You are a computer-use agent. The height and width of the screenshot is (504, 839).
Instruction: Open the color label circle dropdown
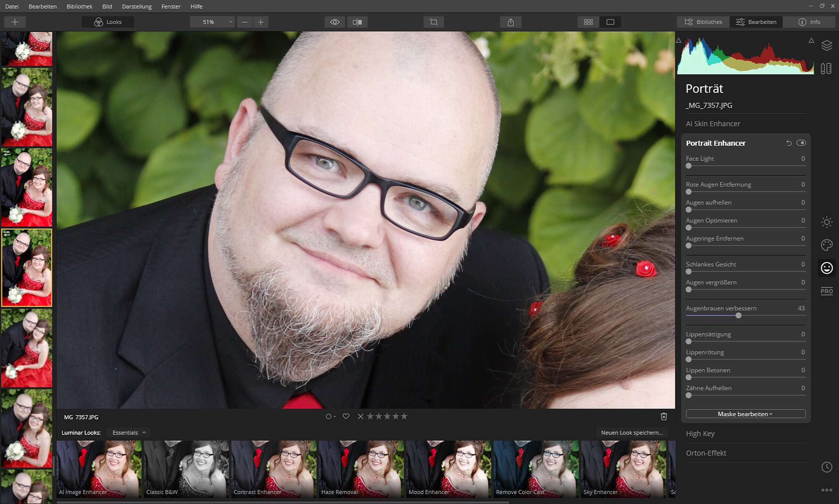(x=331, y=416)
